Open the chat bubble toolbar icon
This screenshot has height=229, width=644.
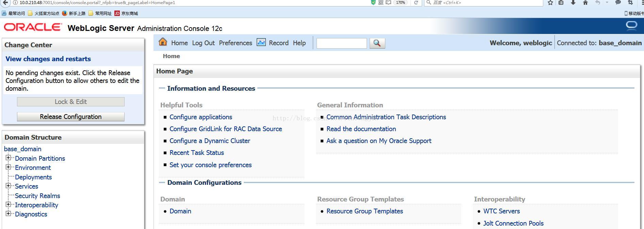(x=618, y=2)
